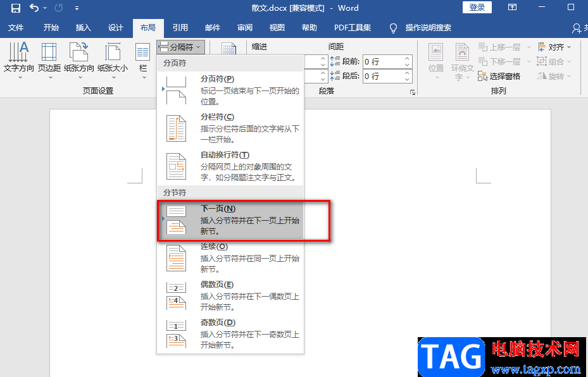Select 偶数页(E) even page break
The image size is (588, 377).
click(x=230, y=295)
